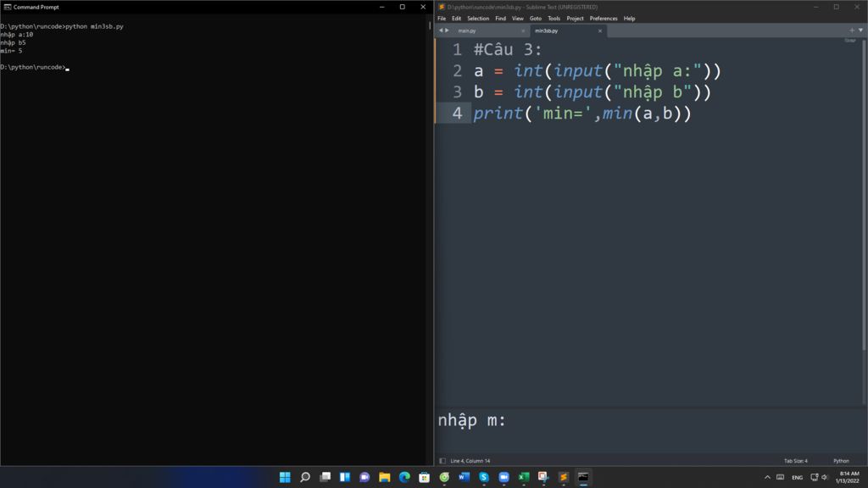Open network status tray icon
This screenshot has width=868, height=488.
(x=815, y=478)
